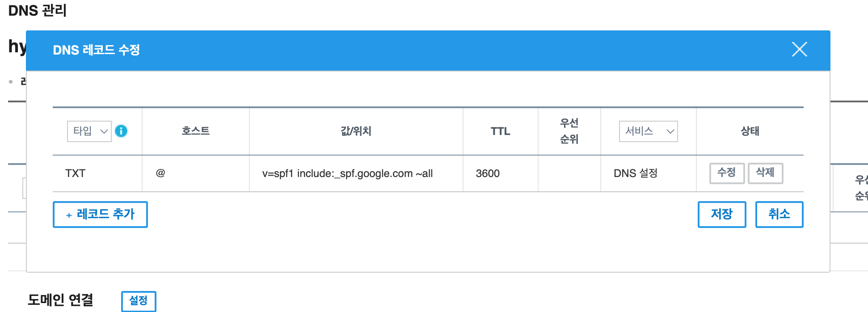Click the @ host cell
Image resolution: width=868 pixels, height=312 pixels.
pyautogui.click(x=160, y=173)
